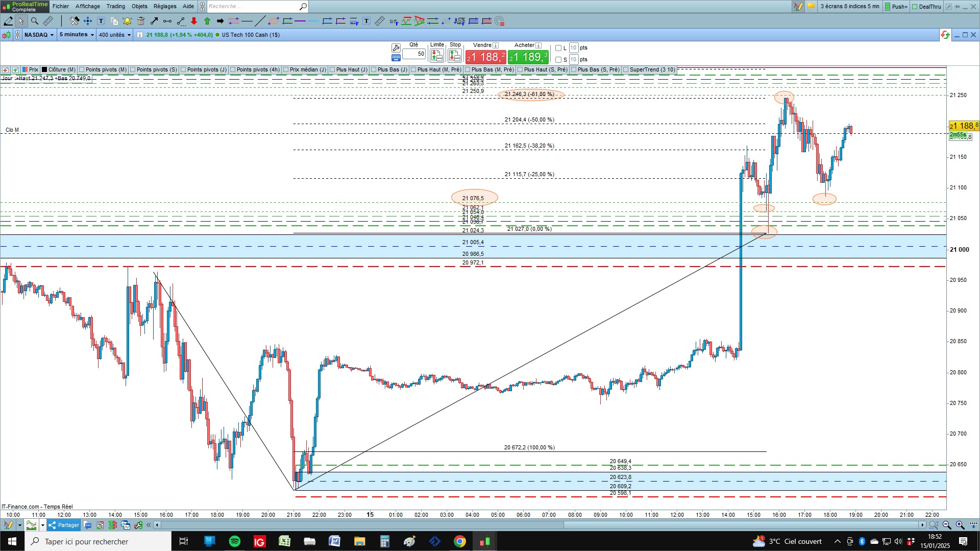980x551 pixels.
Task: Open the Réglages menu
Action: tap(165, 6)
